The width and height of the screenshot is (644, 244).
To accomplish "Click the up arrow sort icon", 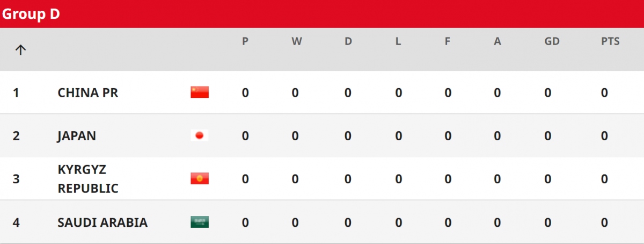I will (20, 50).
